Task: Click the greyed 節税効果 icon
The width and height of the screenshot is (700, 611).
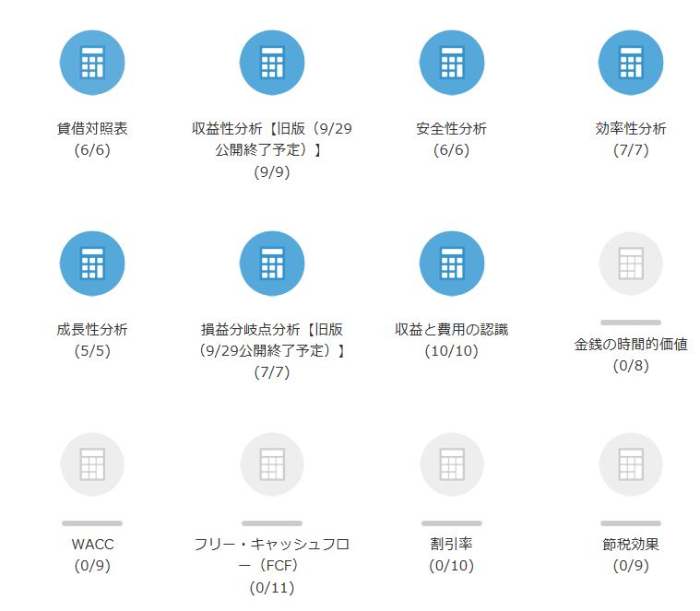Action: (631, 464)
